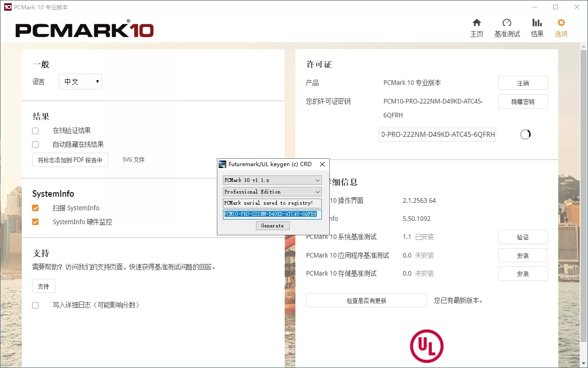The width and height of the screenshot is (588, 368).
Task: Select the serial key text field in keygen
Action: [x=272, y=214]
